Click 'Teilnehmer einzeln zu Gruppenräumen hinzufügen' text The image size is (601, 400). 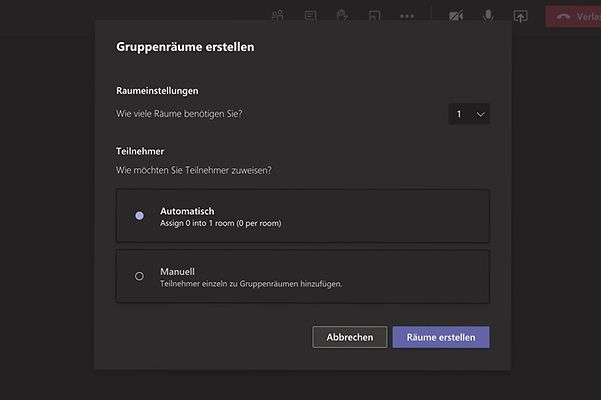(251, 284)
